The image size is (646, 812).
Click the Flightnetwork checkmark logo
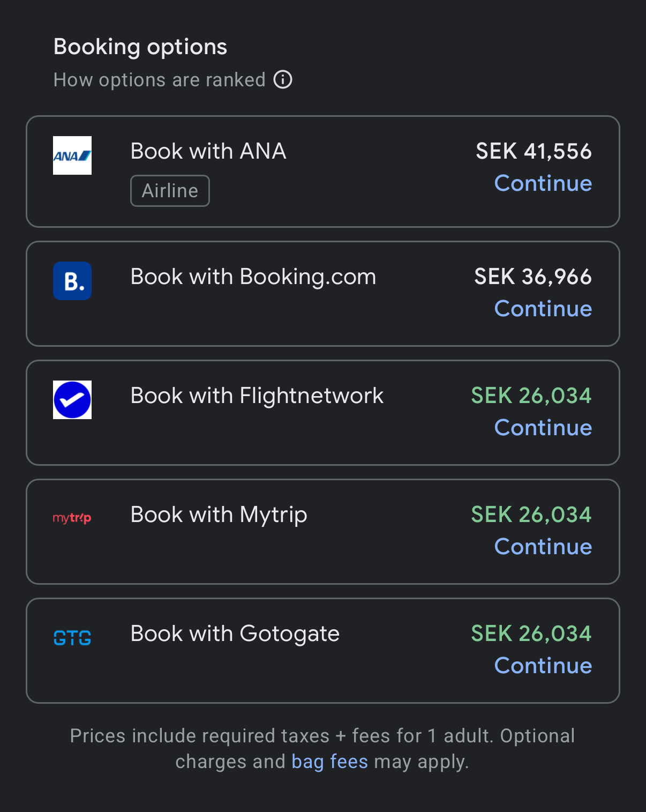(x=72, y=400)
